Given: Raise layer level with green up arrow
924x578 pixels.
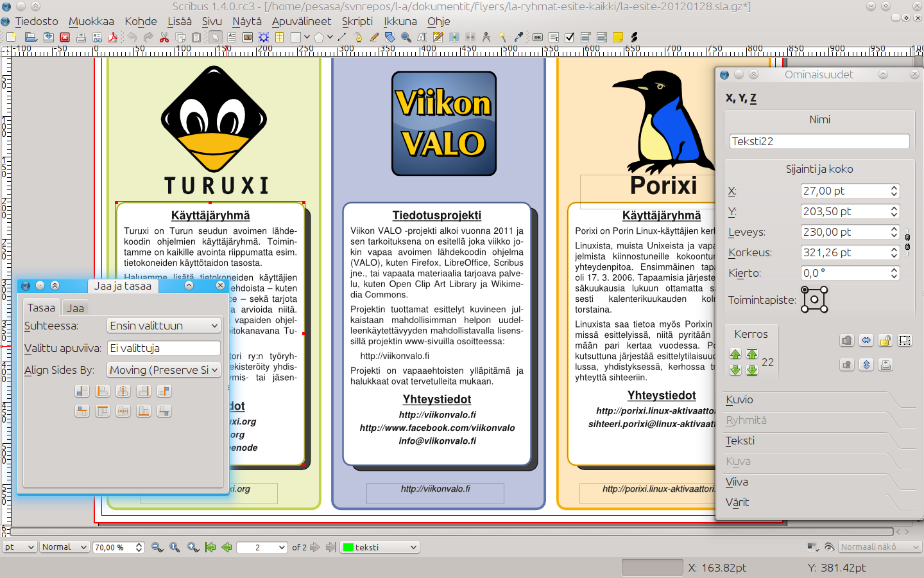Looking at the screenshot, I should [x=735, y=354].
